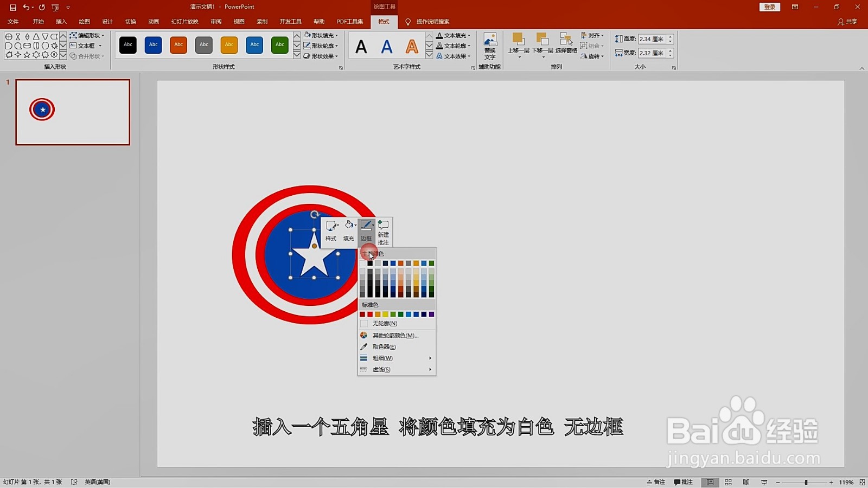Open 其他轮廓颜色(M)... more outline colors
868x488 pixels.
tap(397, 336)
